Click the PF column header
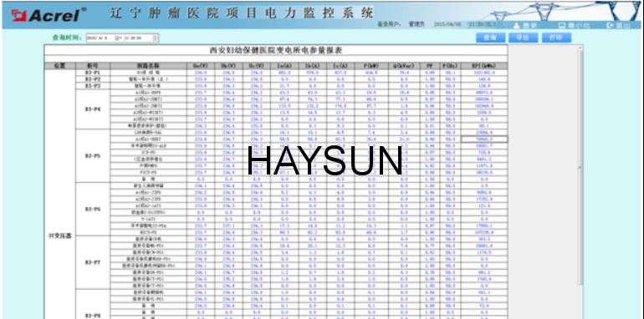This screenshot has height=319, width=644. click(430, 66)
